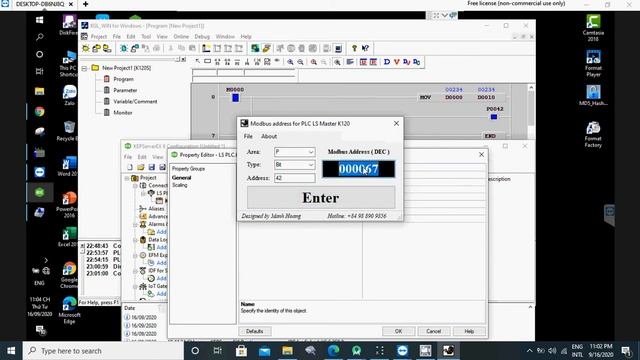Screen dimensions: 640x360
Task: Click OK in the Property Editor
Action: (398, 331)
